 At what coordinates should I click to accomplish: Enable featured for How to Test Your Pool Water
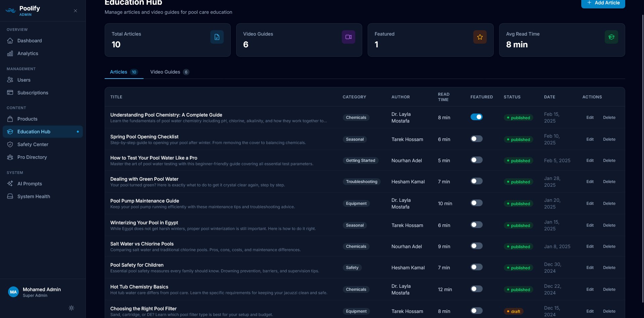(x=477, y=160)
